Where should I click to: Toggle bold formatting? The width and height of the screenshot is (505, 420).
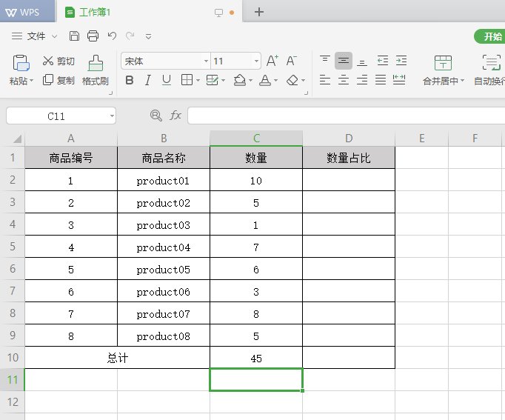[x=130, y=80]
